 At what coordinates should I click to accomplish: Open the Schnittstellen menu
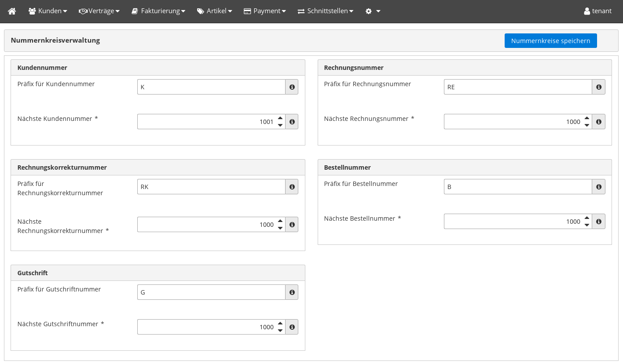pyautogui.click(x=326, y=11)
